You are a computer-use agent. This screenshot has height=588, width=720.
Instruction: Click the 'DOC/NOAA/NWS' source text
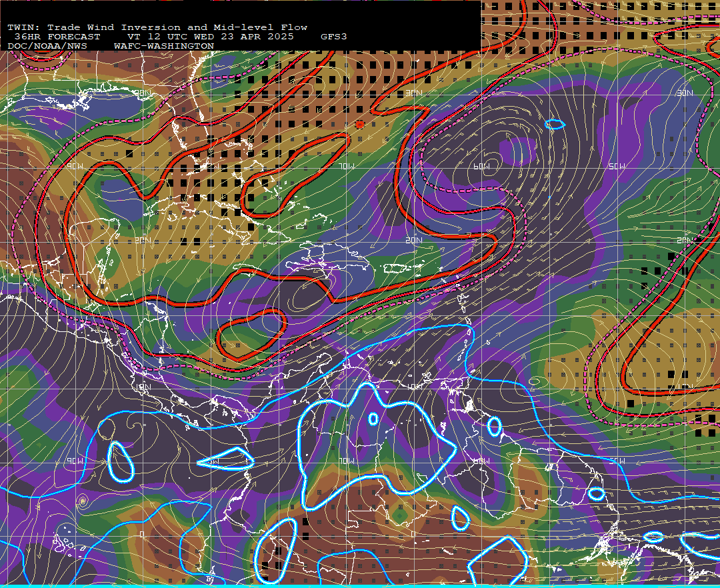coord(47,46)
